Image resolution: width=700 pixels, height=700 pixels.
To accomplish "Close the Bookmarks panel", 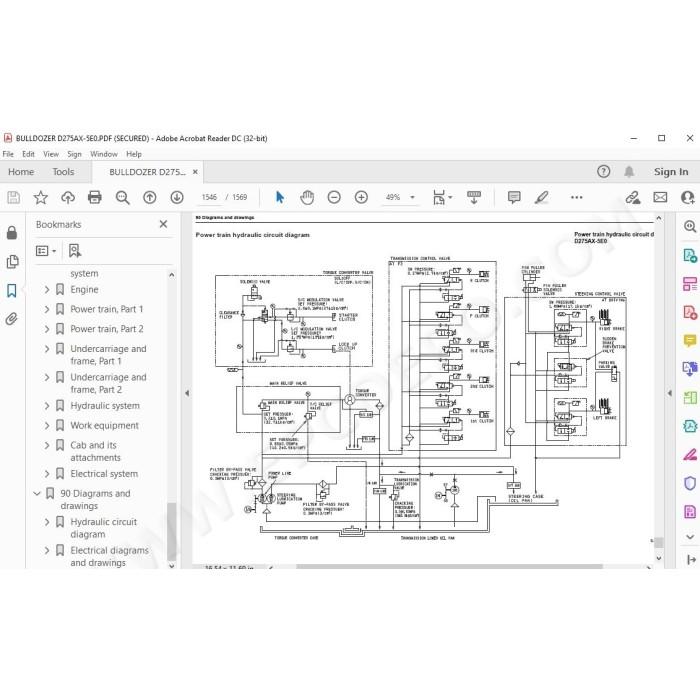I will click(x=163, y=224).
